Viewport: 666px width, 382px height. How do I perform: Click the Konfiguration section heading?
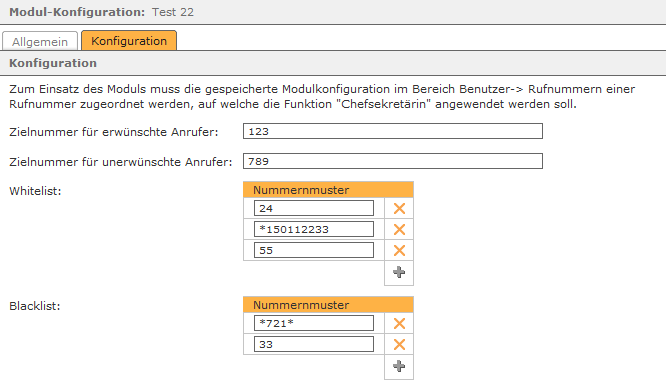click(x=53, y=63)
